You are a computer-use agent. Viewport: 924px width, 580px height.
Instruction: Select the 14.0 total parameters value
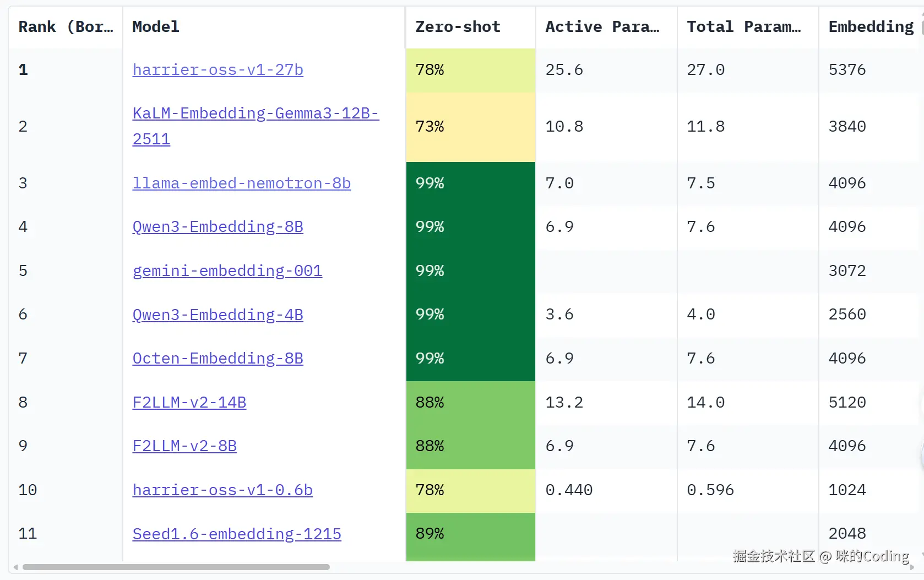point(705,403)
